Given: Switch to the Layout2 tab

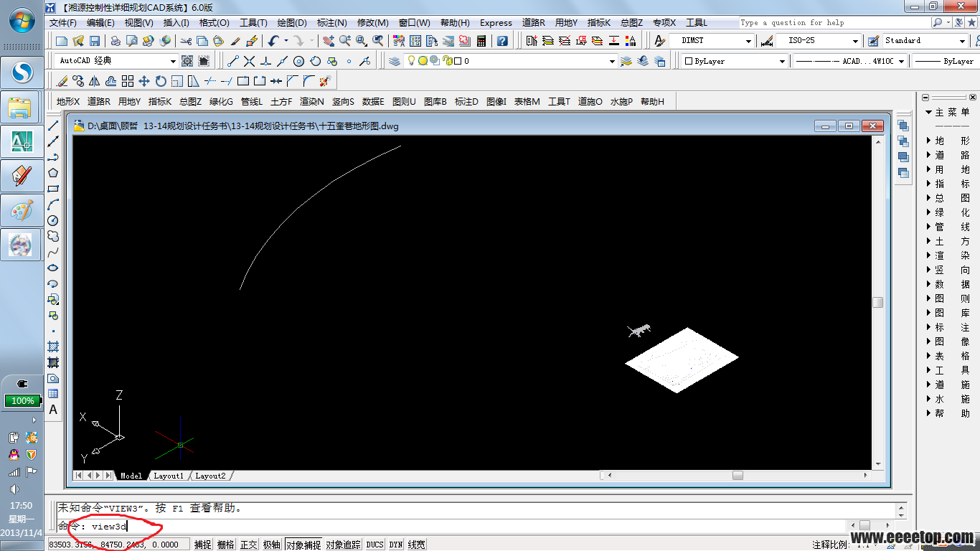Looking at the screenshot, I should [x=210, y=476].
